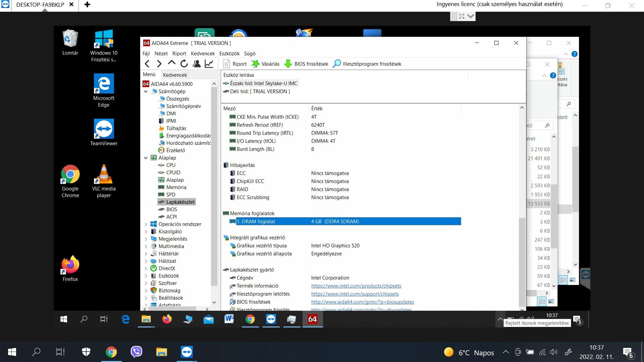Image resolution: width=644 pixels, height=362 pixels.
Task: Click the BIOS frissítések green arrow
Action: point(288,64)
